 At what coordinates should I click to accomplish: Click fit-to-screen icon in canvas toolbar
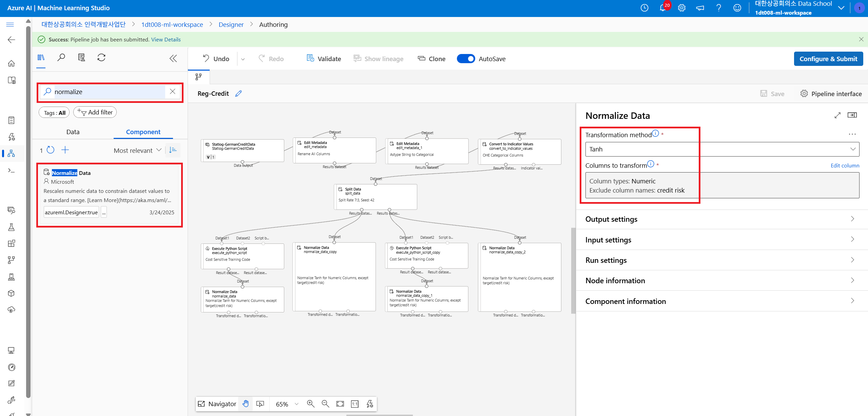pos(340,404)
